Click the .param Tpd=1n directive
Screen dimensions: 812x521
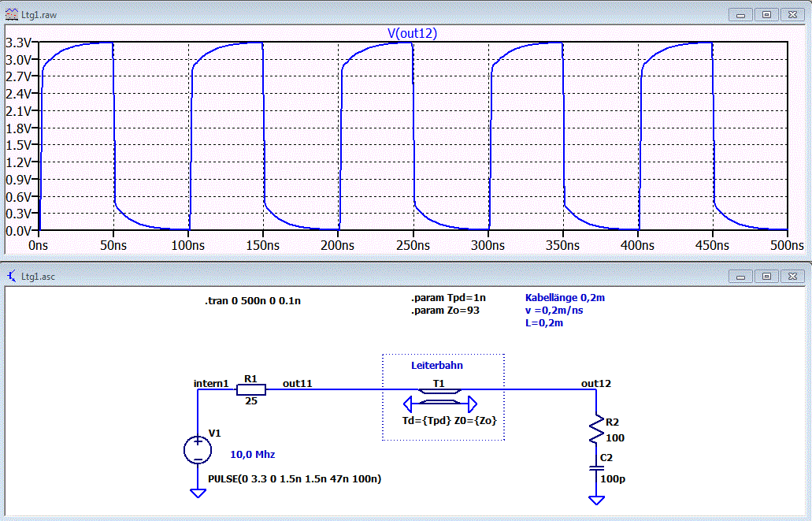click(x=448, y=298)
